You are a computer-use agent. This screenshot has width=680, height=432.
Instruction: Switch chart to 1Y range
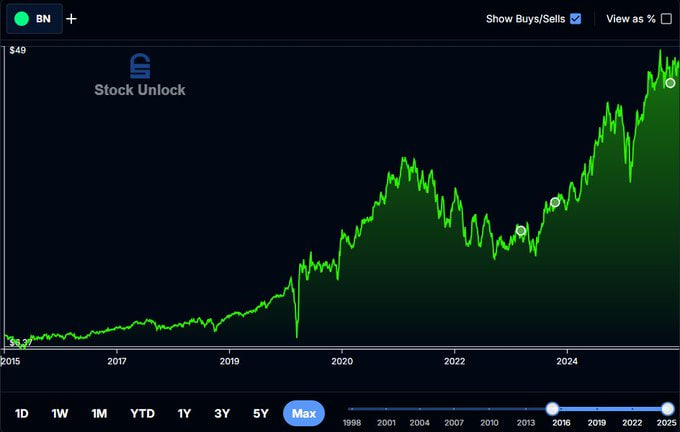click(184, 413)
